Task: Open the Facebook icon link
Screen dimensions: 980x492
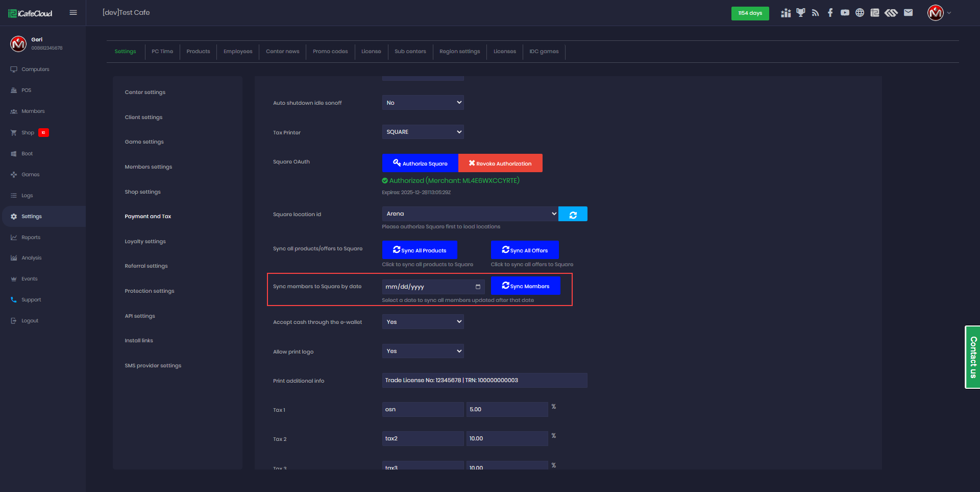Action: tap(830, 13)
